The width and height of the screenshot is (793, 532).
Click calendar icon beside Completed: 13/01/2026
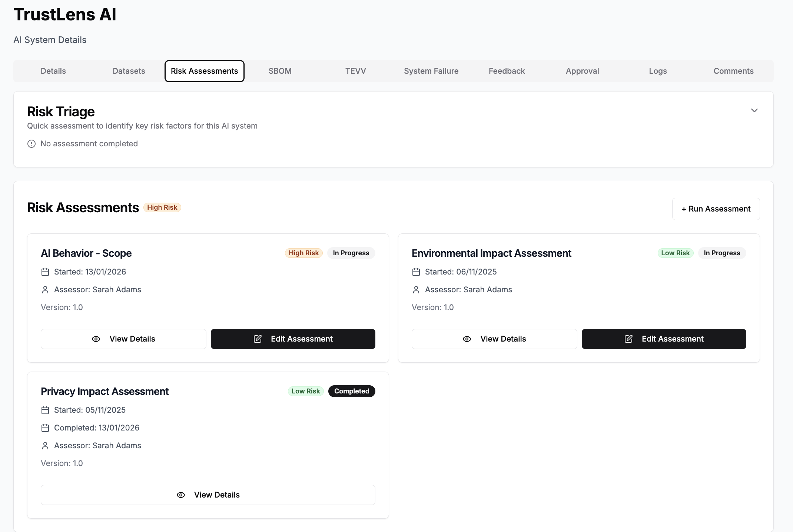(45, 428)
